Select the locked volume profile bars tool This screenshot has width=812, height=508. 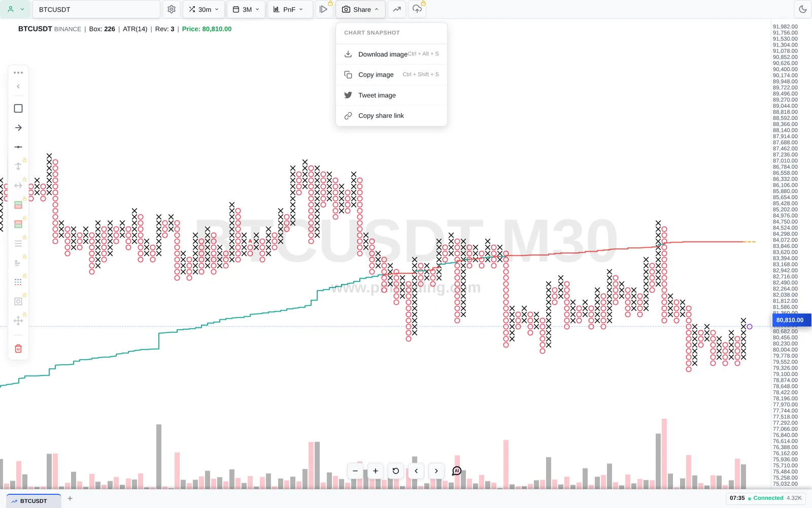click(18, 263)
